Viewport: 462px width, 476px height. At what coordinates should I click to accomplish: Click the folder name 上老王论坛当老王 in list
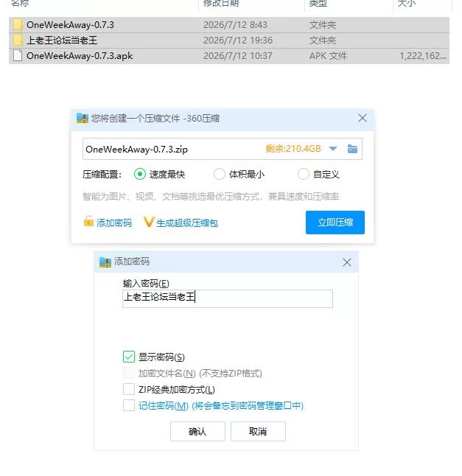[x=62, y=41]
